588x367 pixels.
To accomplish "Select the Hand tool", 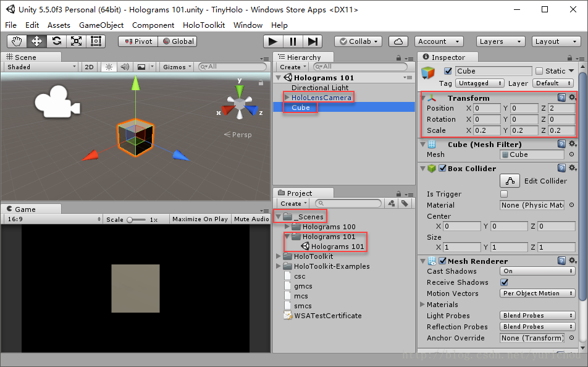I will coord(17,41).
